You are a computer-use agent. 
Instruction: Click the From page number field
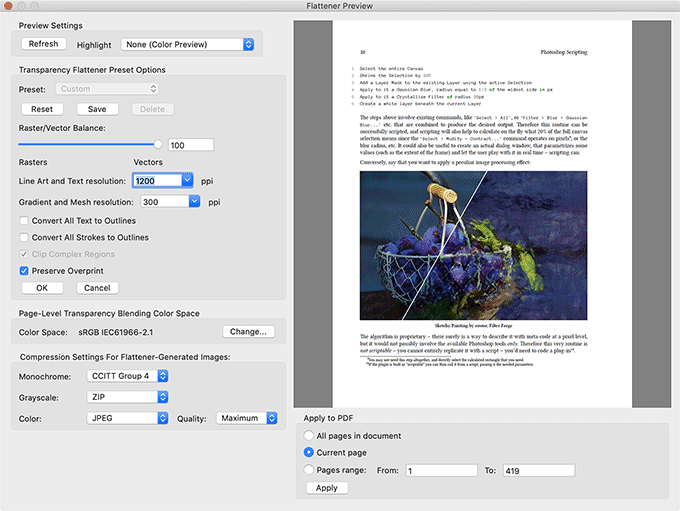click(441, 471)
